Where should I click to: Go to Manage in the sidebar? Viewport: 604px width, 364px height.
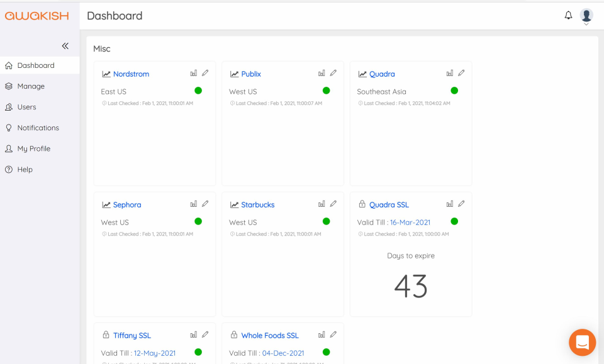pyautogui.click(x=31, y=86)
